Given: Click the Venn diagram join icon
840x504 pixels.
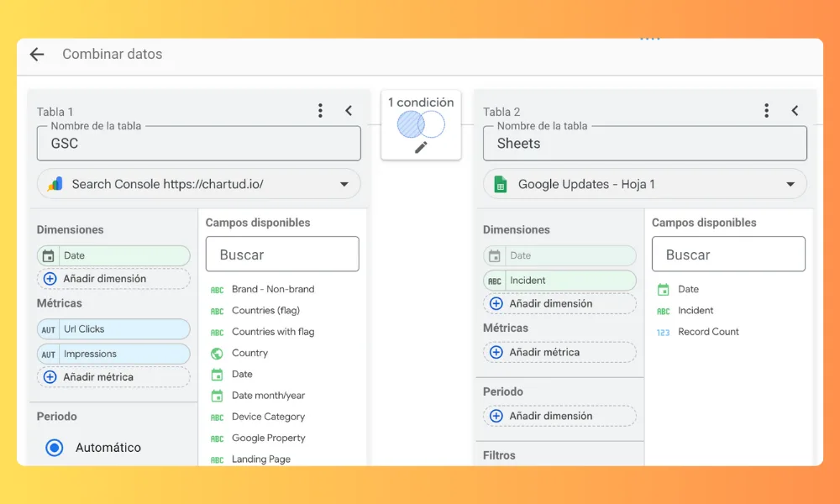Looking at the screenshot, I should point(420,125).
